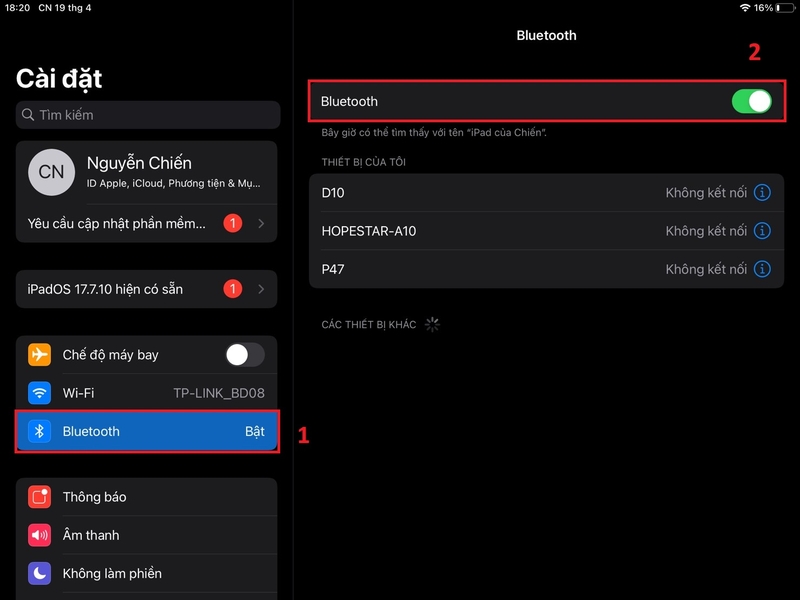This screenshot has height=600, width=800.
Task: Connect to HOPESTAR-A10 device
Action: pyautogui.click(x=546, y=231)
